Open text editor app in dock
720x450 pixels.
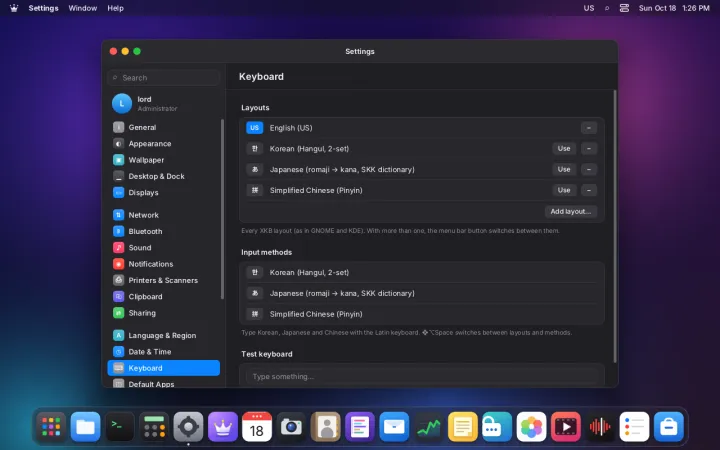tap(360, 427)
